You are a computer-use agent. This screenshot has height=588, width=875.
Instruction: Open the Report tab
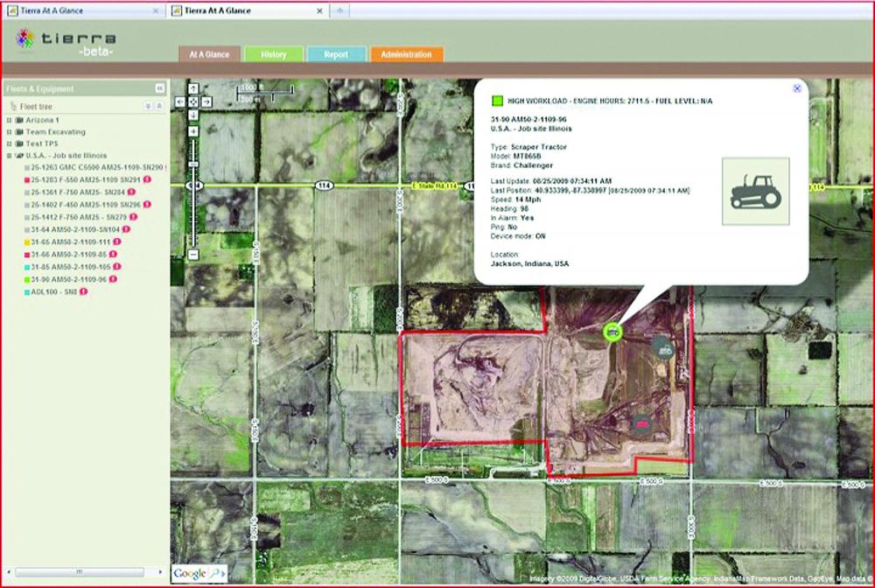[x=336, y=54]
